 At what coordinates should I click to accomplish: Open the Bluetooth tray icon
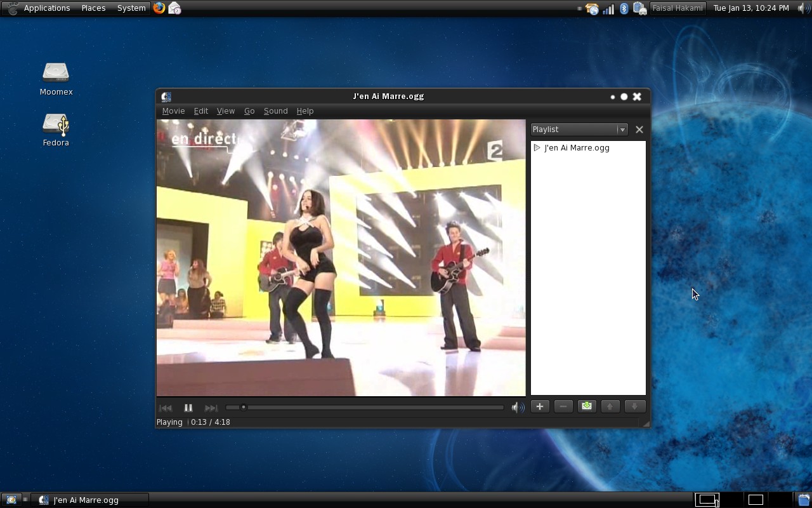coord(624,8)
